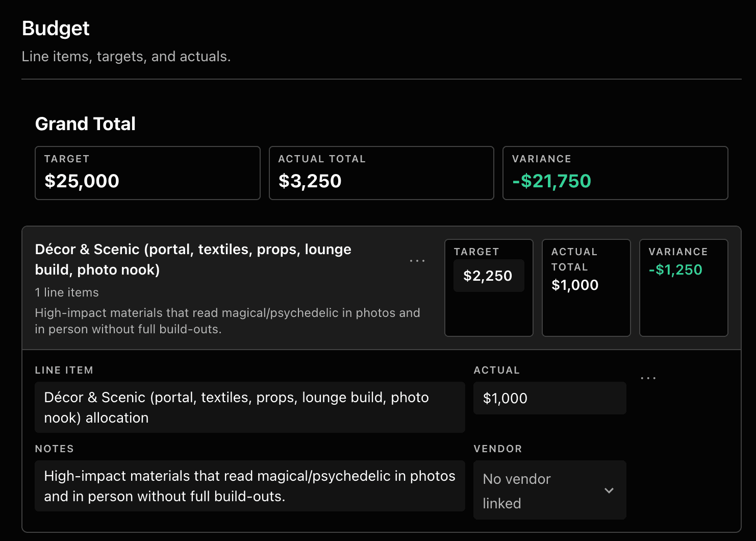The image size is (756, 541).
Task: Select the Line Item name text box
Action: pyautogui.click(x=249, y=407)
